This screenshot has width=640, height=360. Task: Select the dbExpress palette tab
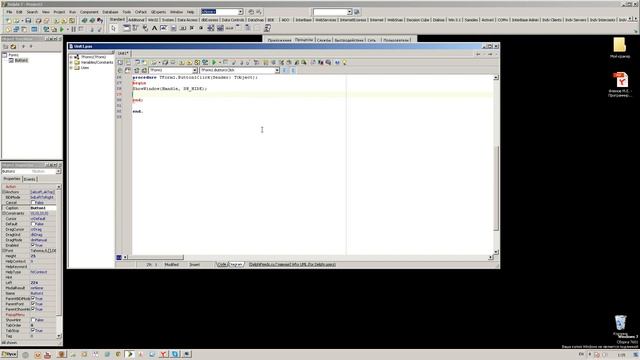coord(209,20)
